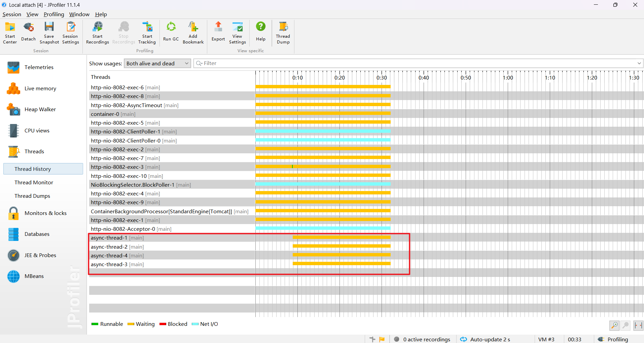Select thread NioBlockingSelector.BlockPoller-1 row
The image size is (644, 343).
(172, 185)
